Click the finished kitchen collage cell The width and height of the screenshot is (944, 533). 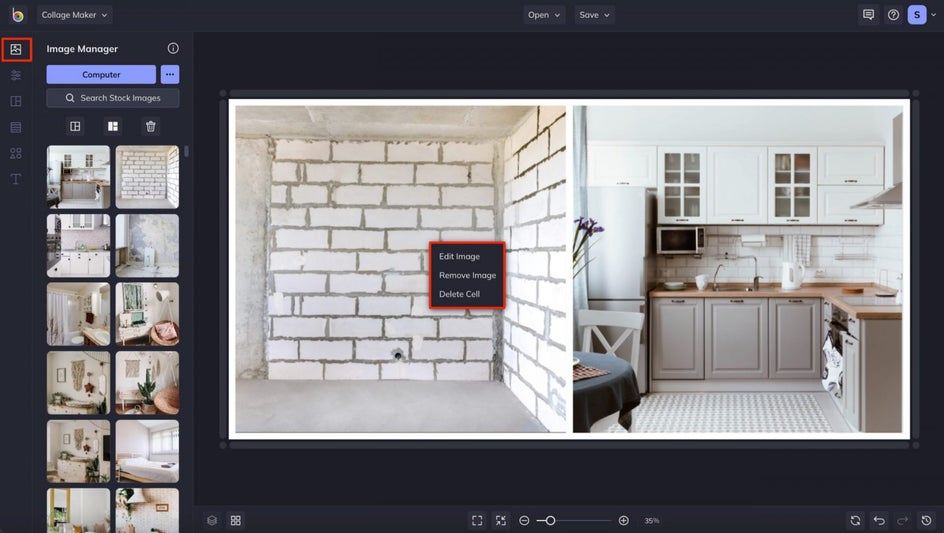(738, 269)
